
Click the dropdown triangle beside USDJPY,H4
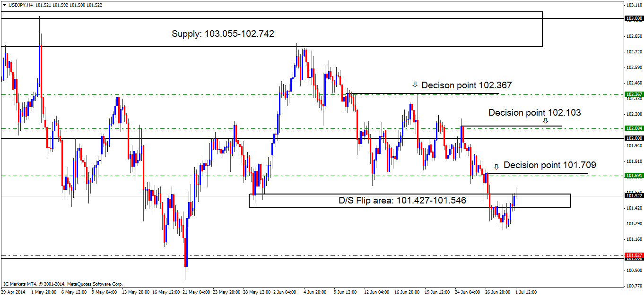click(x=4, y=5)
